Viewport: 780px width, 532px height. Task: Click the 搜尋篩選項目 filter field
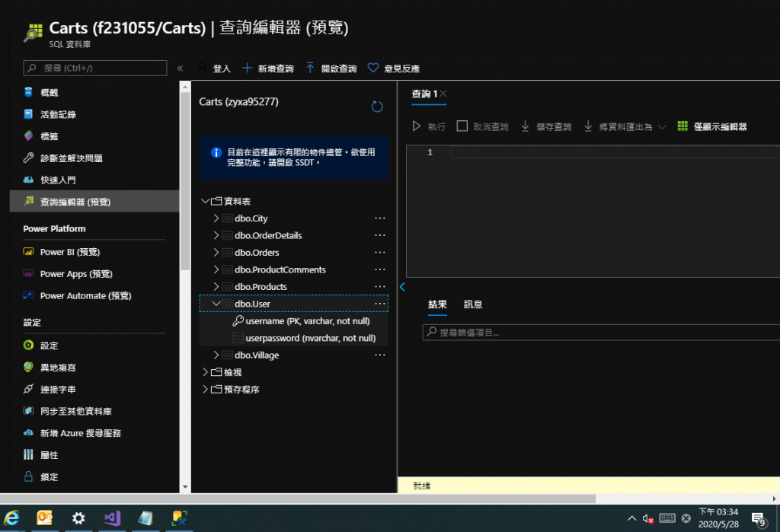601,332
